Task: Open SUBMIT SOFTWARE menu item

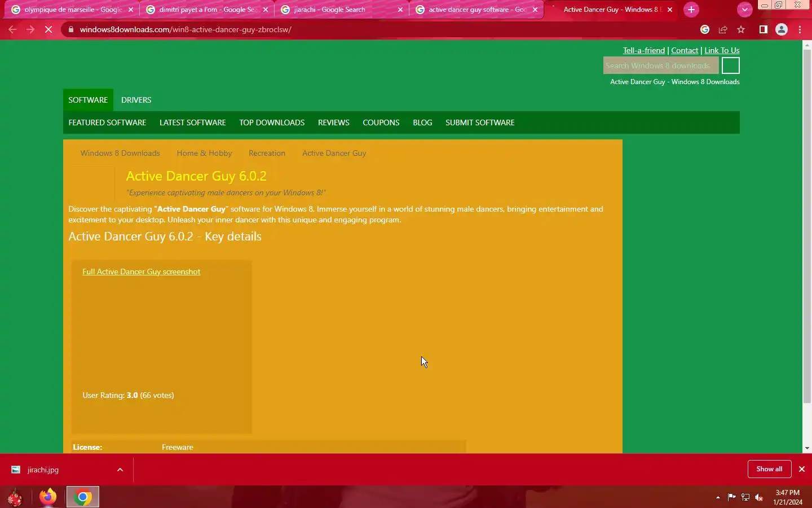Action: [480, 122]
